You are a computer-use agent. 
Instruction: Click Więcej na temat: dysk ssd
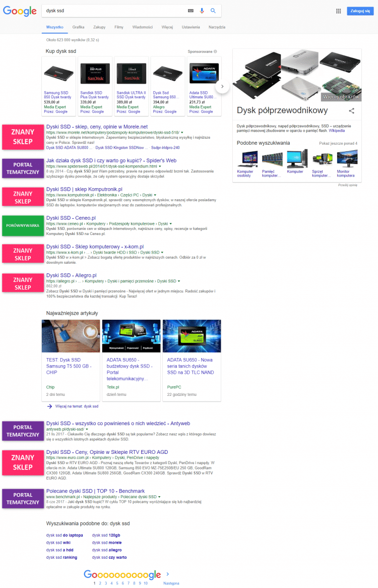click(x=77, y=406)
